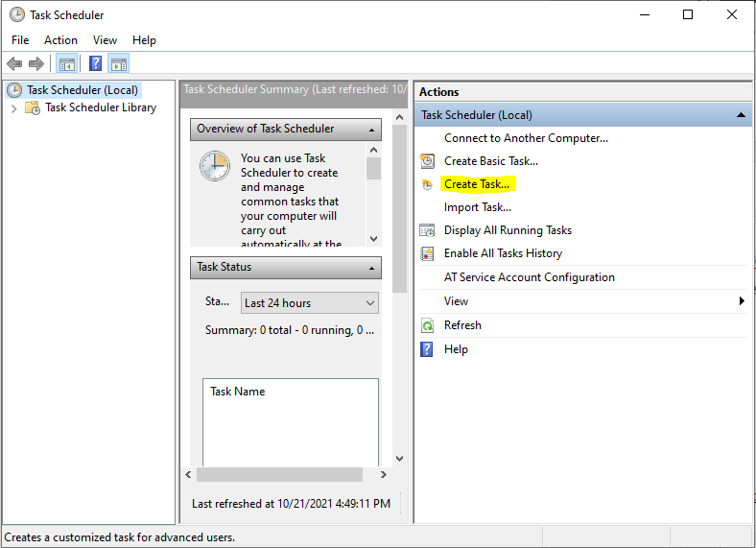Click summary pane vertical scrollbar up arrow

point(399,117)
